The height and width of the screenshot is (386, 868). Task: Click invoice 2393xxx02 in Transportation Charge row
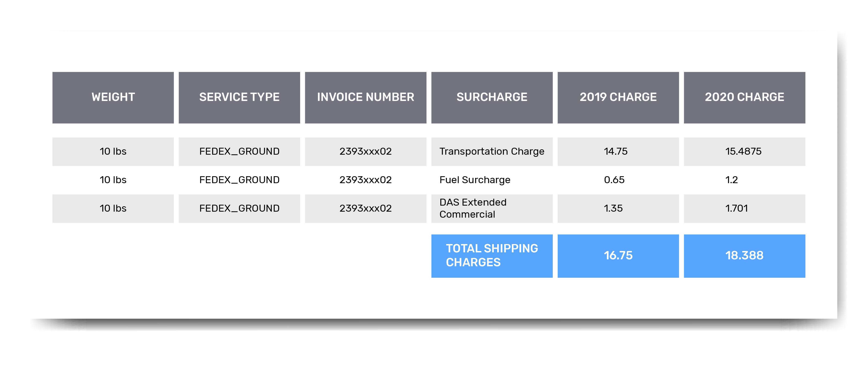tap(366, 152)
